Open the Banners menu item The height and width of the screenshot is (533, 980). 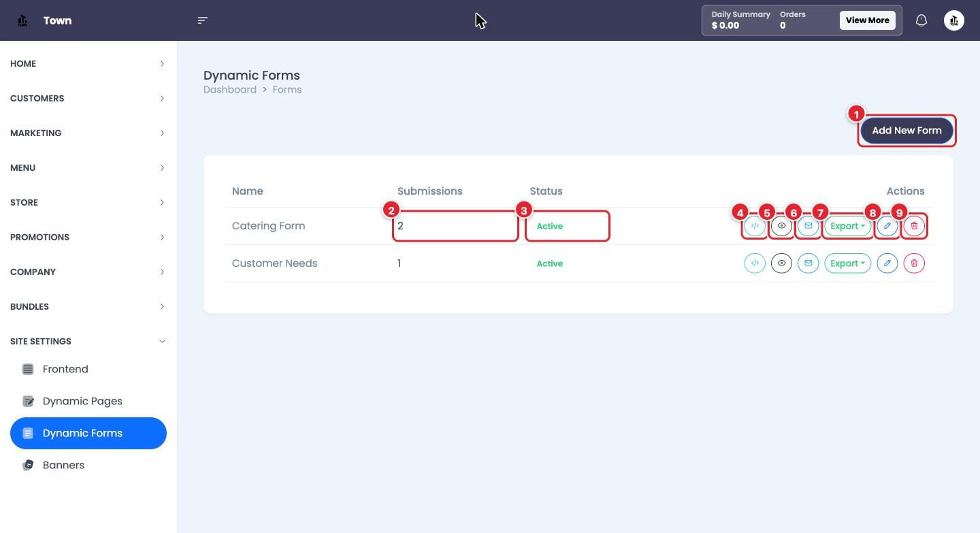[88, 465]
